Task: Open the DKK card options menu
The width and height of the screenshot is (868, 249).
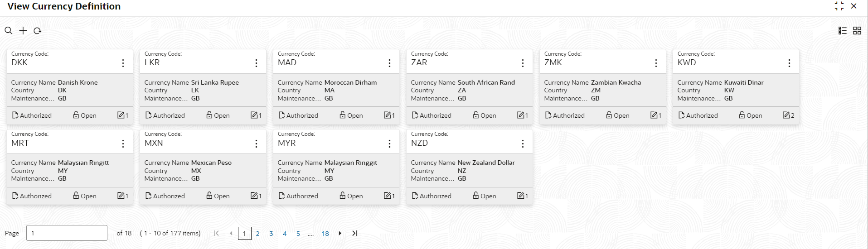Action: point(123,63)
